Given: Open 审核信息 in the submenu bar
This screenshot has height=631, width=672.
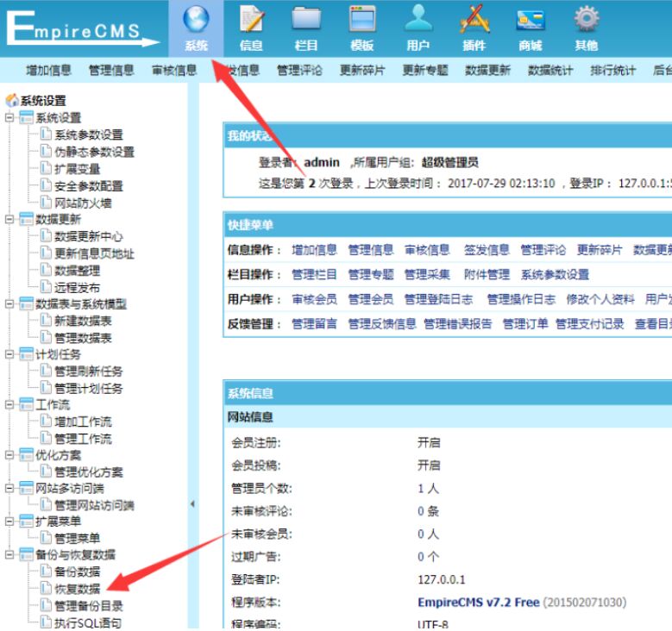Looking at the screenshot, I should pos(174,70).
